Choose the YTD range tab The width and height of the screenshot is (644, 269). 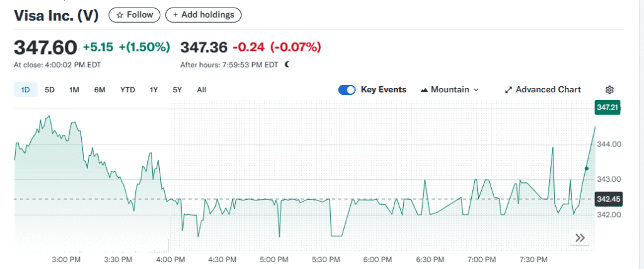(127, 89)
